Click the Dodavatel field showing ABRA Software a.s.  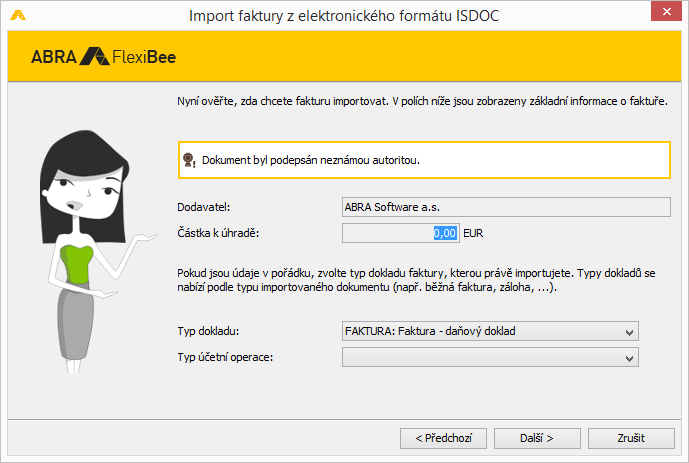(506, 207)
